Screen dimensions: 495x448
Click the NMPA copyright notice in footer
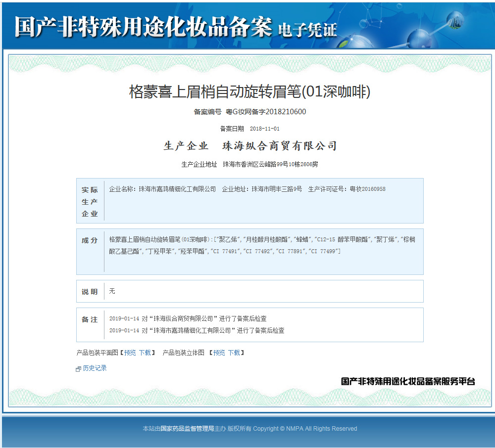(305, 428)
